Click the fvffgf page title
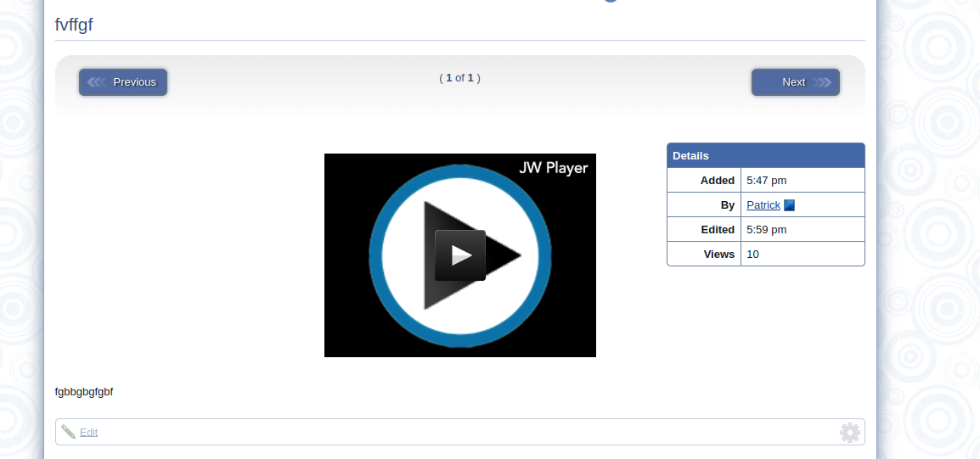This screenshot has width=980, height=459. [74, 25]
